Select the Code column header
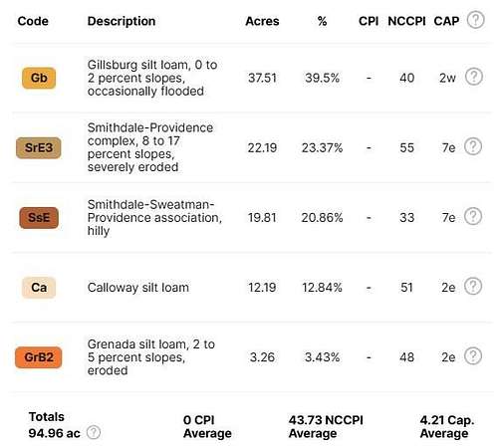Viewport: 499px width, 448px height. (33, 21)
